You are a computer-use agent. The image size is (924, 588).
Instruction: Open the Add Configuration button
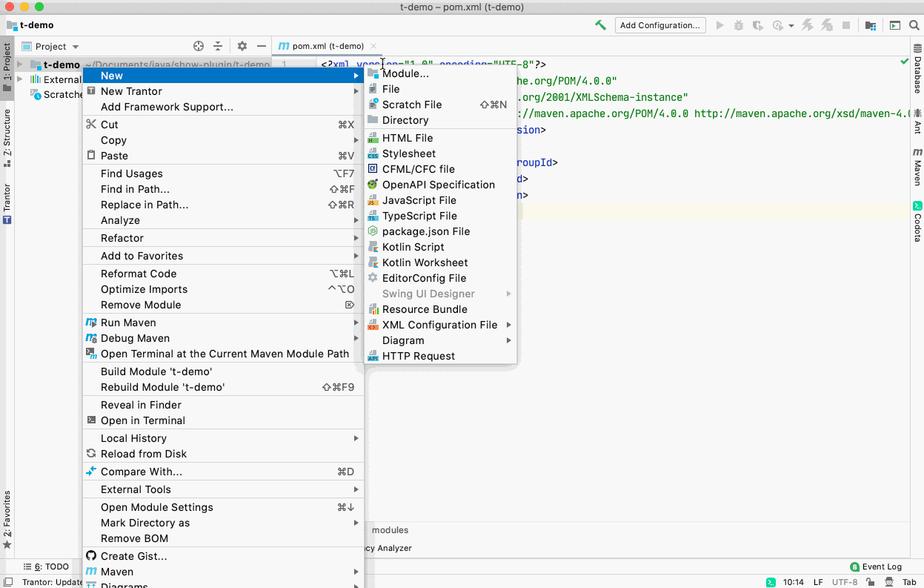660,25
